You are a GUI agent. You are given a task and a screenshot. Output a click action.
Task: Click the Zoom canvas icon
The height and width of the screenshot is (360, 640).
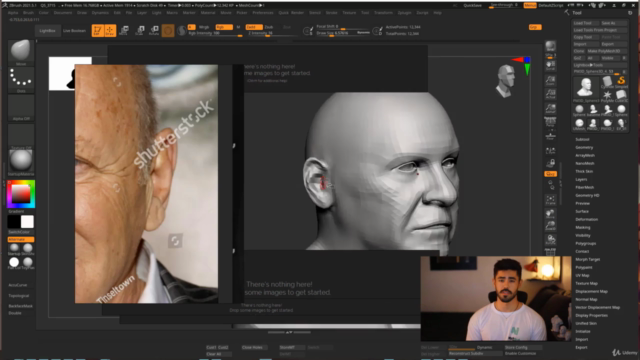pos(551,80)
